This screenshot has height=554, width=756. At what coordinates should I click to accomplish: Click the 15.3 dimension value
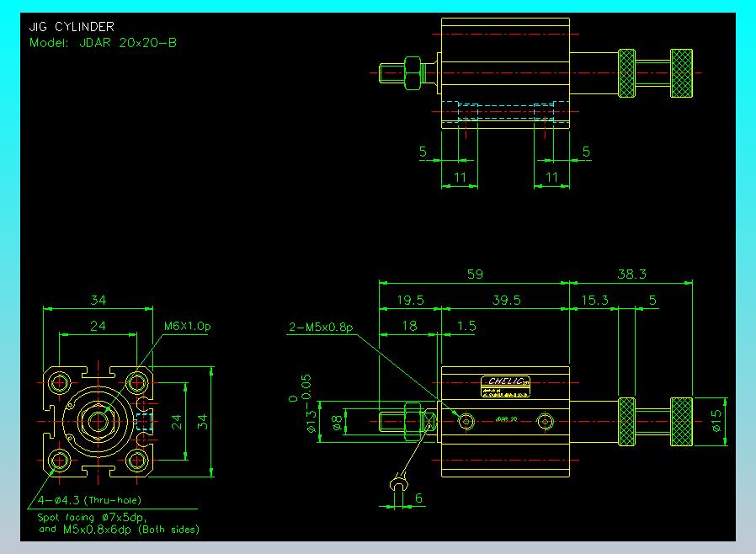(594, 300)
